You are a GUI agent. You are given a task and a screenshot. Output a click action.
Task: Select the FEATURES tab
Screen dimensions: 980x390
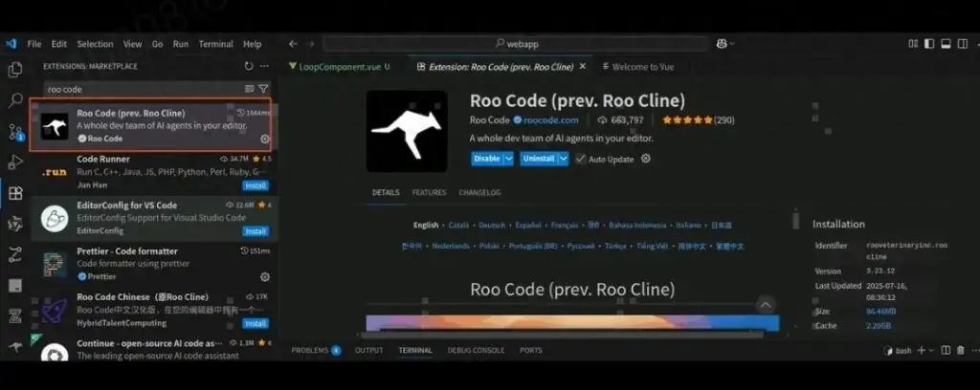(430, 192)
